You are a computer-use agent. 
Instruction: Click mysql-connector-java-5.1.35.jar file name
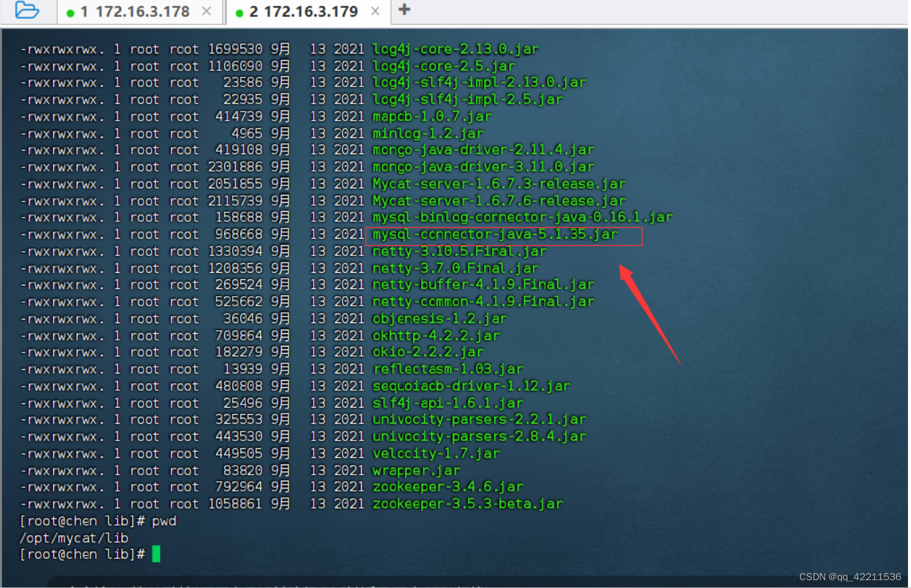[x=495, y=234]
